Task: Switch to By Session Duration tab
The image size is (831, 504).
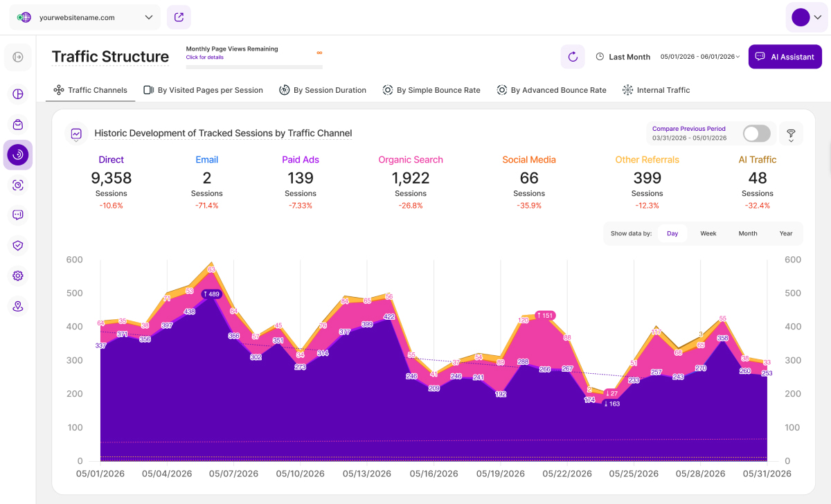Action: 323,90
